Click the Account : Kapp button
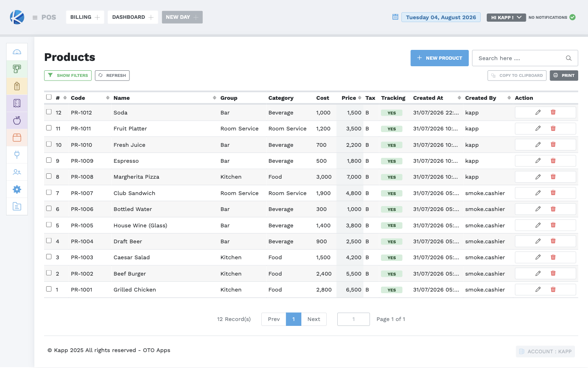This screenshot has width=588, height=368. click(x=545, y=352)
